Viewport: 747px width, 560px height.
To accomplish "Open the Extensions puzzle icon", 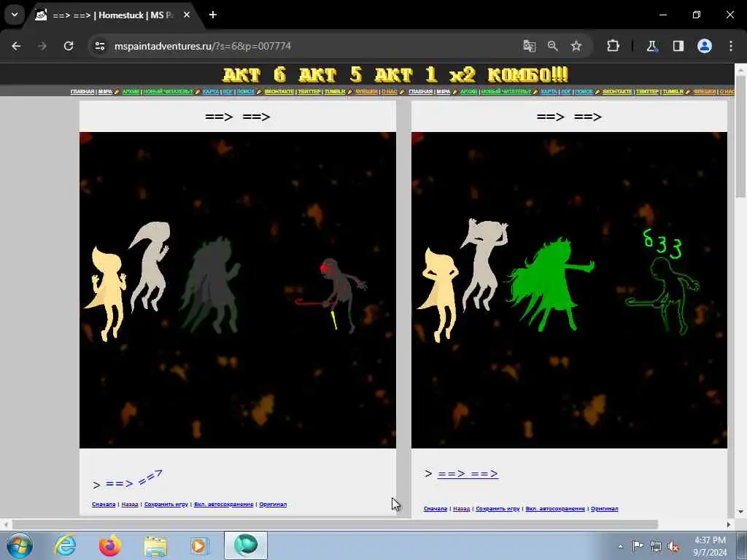I will tap(613, 46).
